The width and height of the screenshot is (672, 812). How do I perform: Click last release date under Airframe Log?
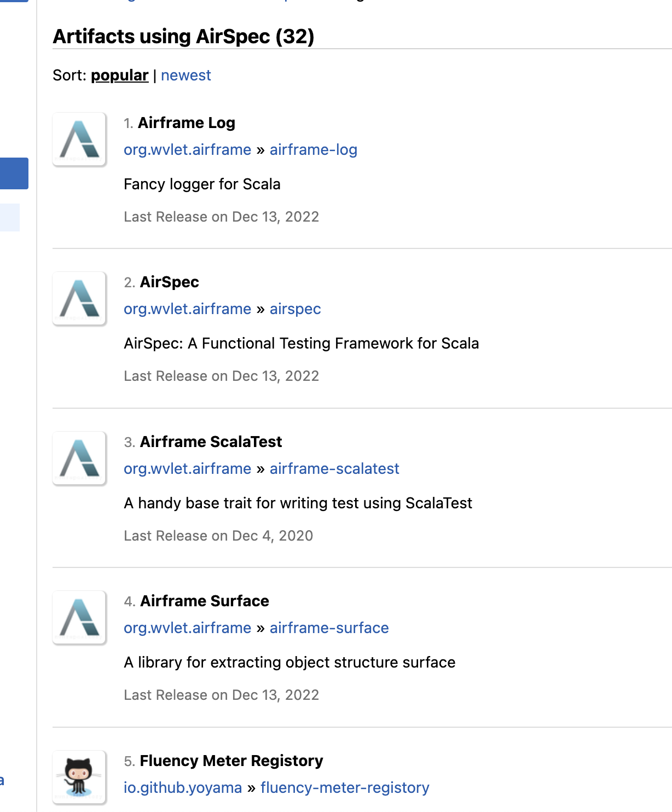(221, 217)
